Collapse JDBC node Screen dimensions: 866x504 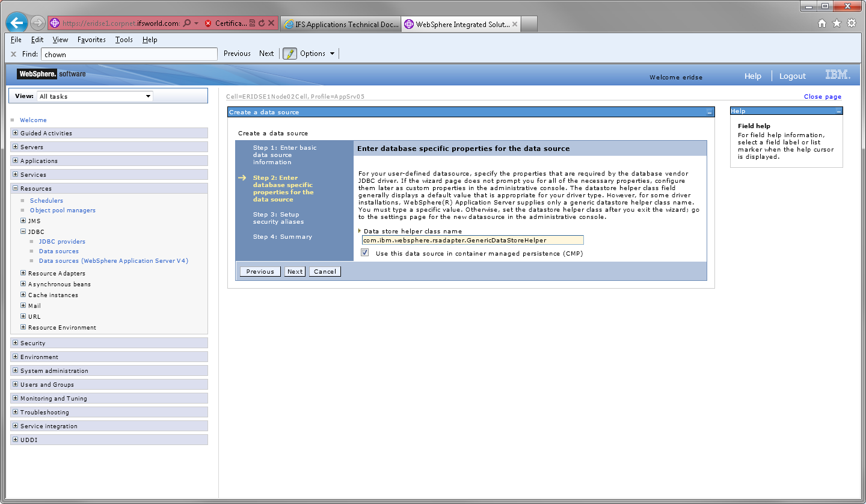pos(23,232)
